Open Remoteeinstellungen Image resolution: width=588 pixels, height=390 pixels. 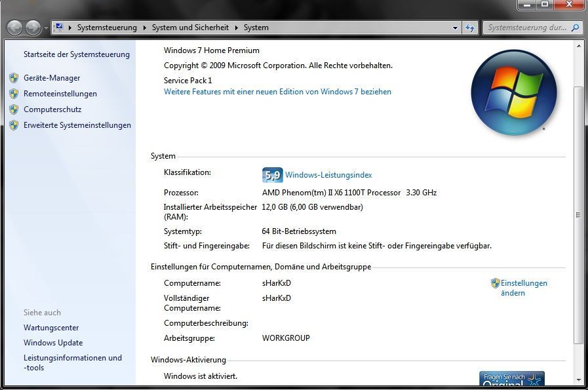coord(60,94)
